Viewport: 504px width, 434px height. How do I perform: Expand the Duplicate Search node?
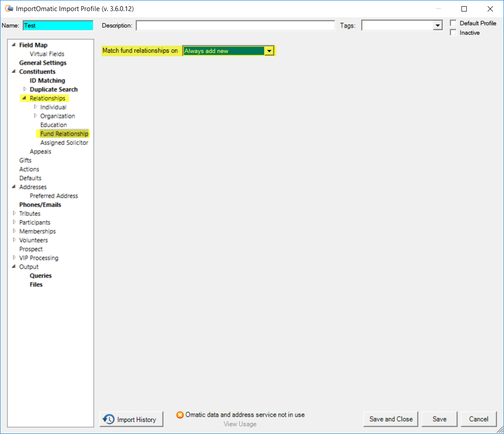[25, 89]
